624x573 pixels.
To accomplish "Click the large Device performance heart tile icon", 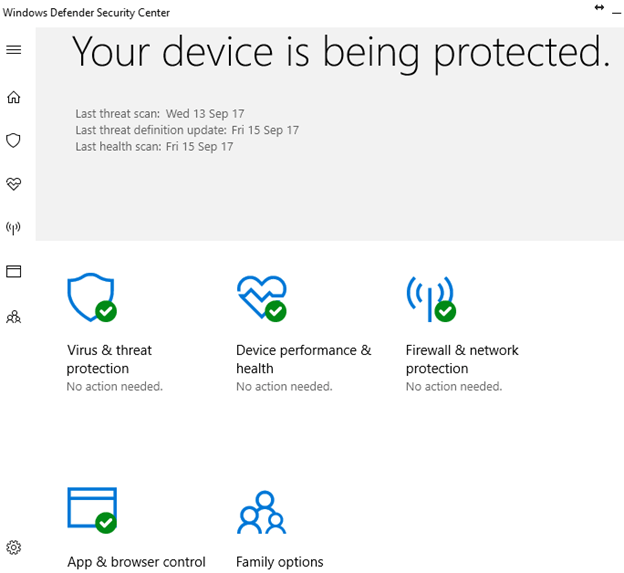I will pos(261,298).
